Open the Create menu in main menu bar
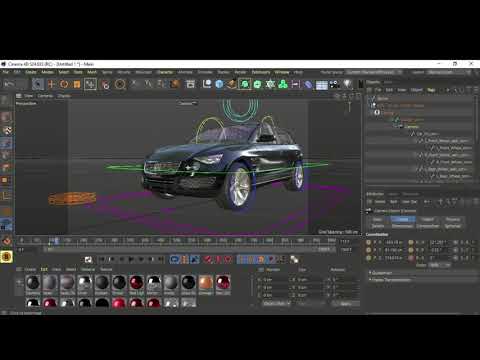480x360 pixels. [x=31, y=72]
